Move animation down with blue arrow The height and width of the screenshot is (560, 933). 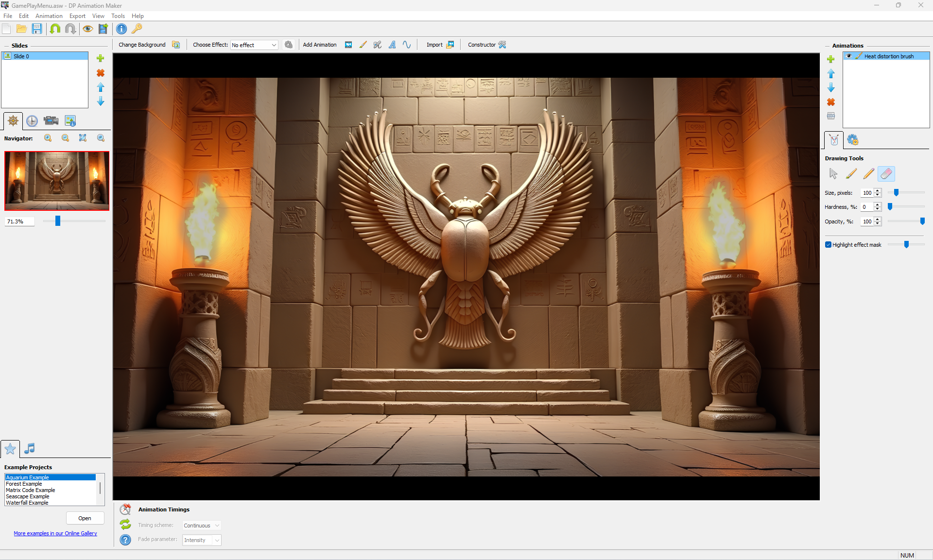click(x=831, y=88)
